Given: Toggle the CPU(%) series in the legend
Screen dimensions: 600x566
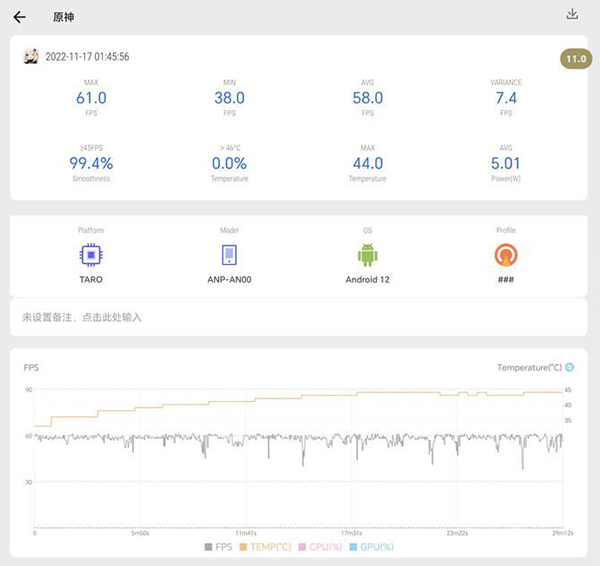Looking at the screenshot, I should point(319,547).
